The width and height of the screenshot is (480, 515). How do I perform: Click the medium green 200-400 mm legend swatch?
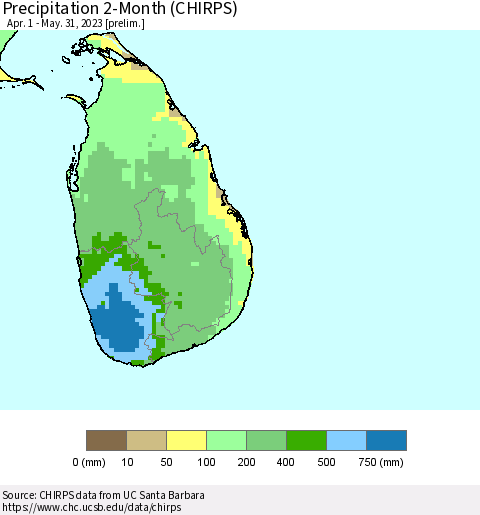pyautogui.click(x=266, y=440)
